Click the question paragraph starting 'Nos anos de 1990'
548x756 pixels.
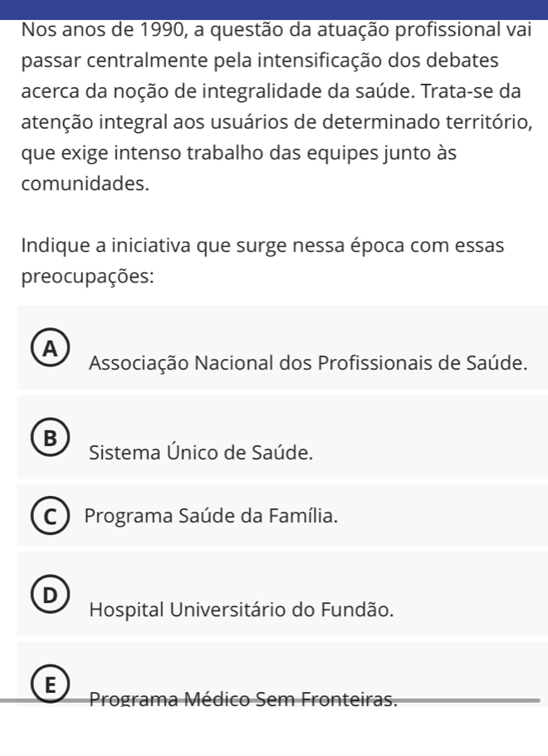pos(276,106)
